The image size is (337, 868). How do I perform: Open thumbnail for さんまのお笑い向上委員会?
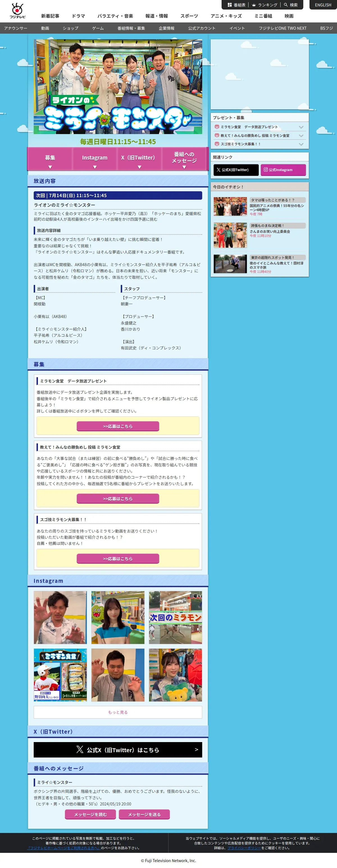[x=230, y=235]
